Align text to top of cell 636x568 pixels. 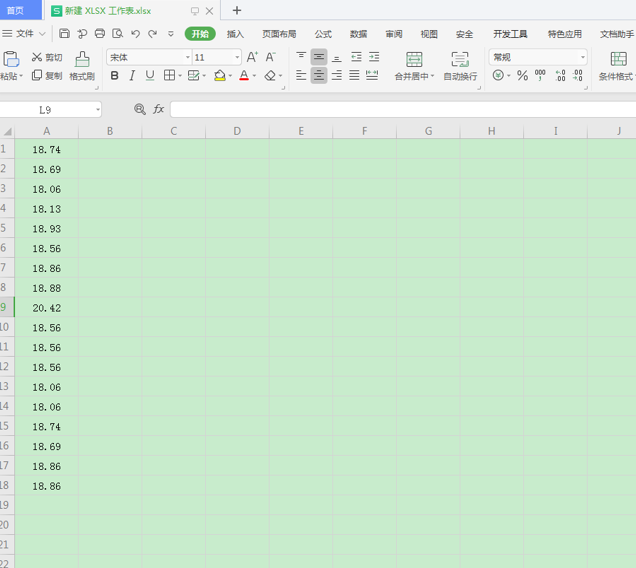(301, 57)
